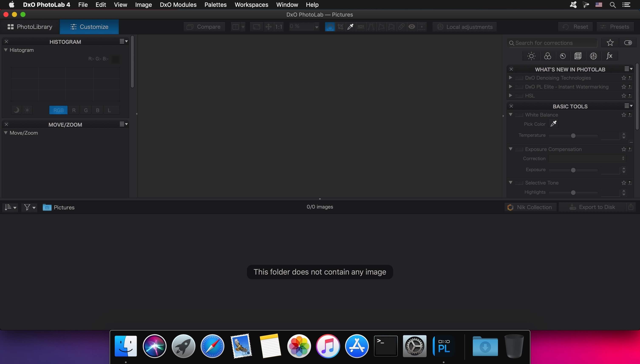This screenshot has width=640, height=364.
Task: Activate the Repair bandage tool
Action: 401,27
